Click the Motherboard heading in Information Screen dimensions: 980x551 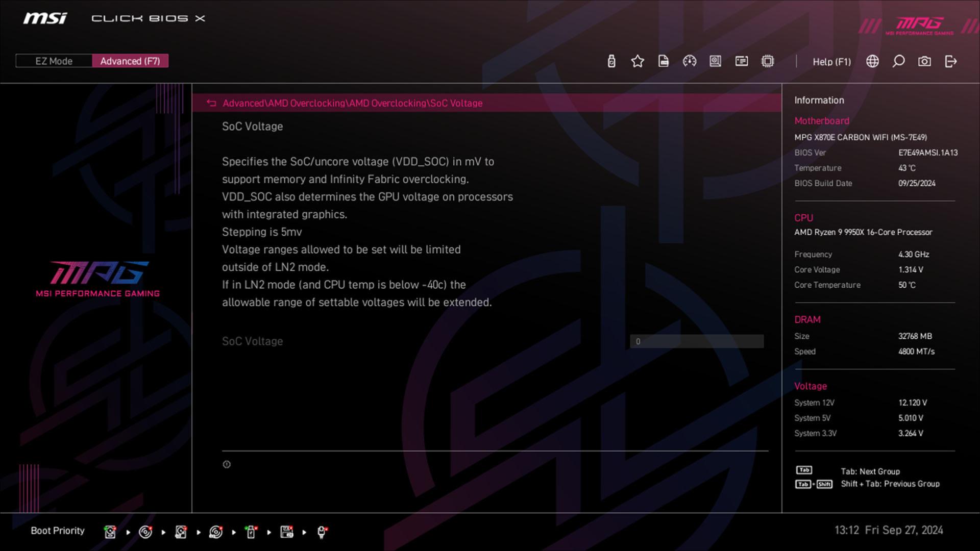click(822, 121)
